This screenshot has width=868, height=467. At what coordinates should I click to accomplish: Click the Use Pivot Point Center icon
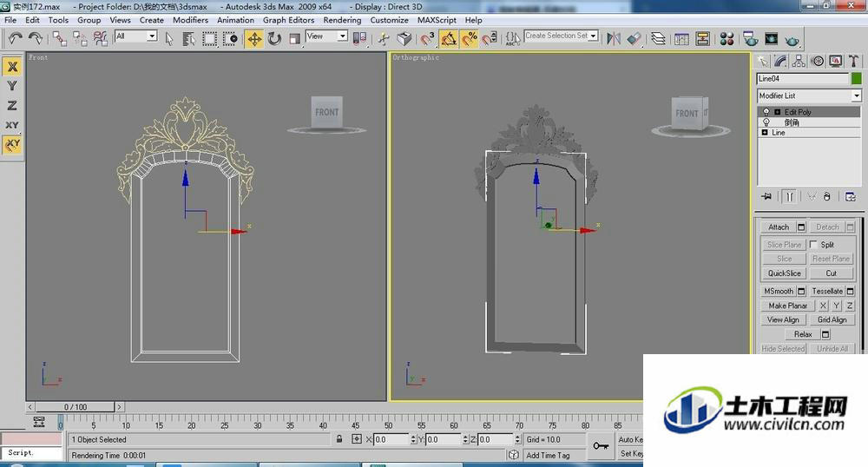coord(360,38)
